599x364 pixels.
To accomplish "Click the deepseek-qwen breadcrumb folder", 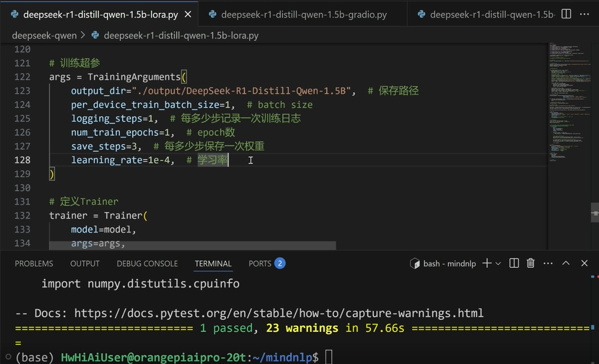I will click(x=44, y=35).
